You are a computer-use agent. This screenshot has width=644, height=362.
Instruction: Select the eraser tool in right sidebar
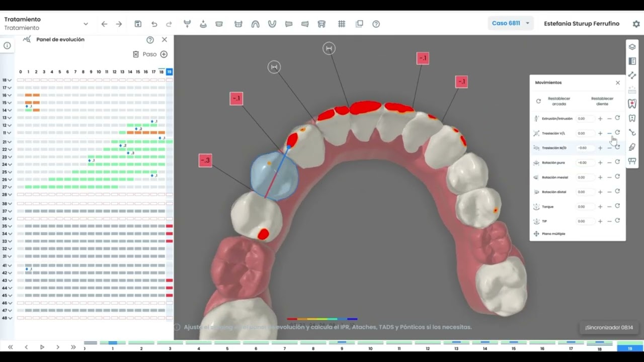[632, 147]
